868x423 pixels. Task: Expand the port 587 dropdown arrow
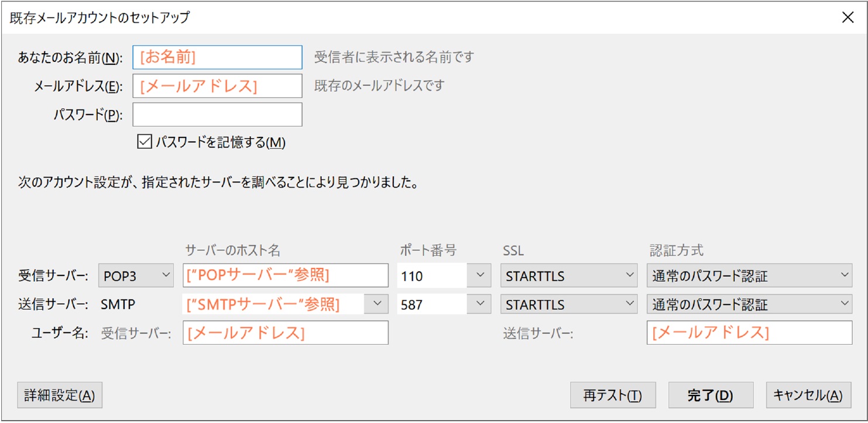[480, 304]
